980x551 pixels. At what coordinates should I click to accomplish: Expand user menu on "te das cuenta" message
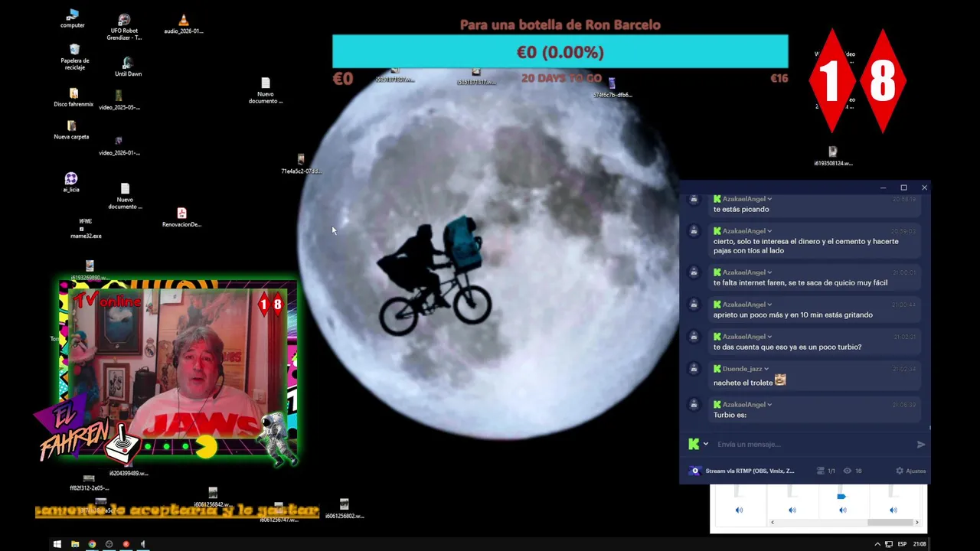coord(769,337)
